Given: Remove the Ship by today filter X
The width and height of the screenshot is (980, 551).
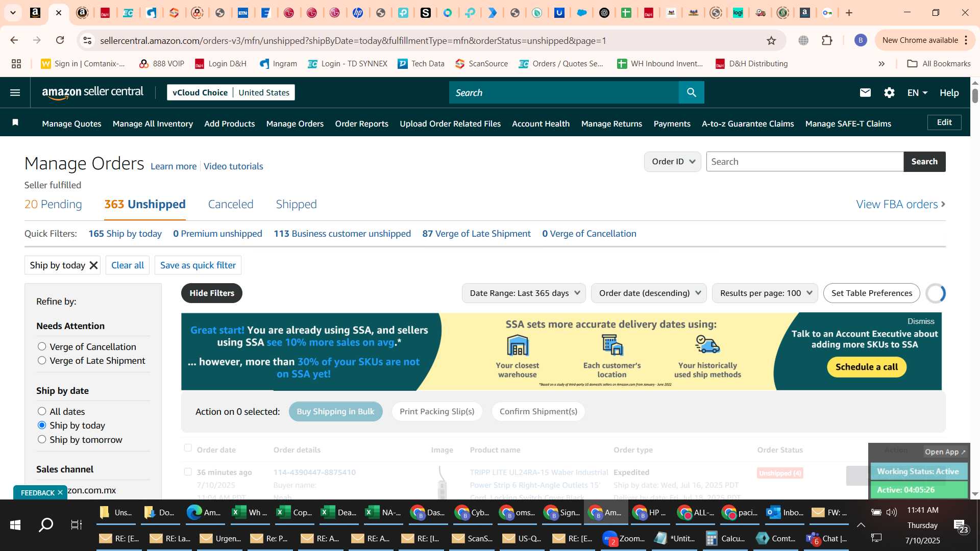Looking at the screenshot, I should click(x=93, y=265).
